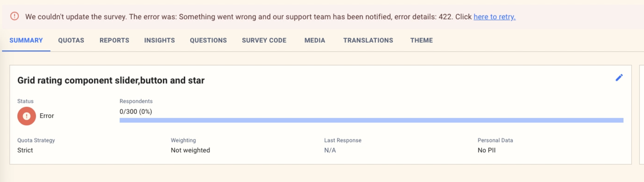Go to the Reports tab
The width and height of the screenshot is (644, 182).
[x=114, y=40]
